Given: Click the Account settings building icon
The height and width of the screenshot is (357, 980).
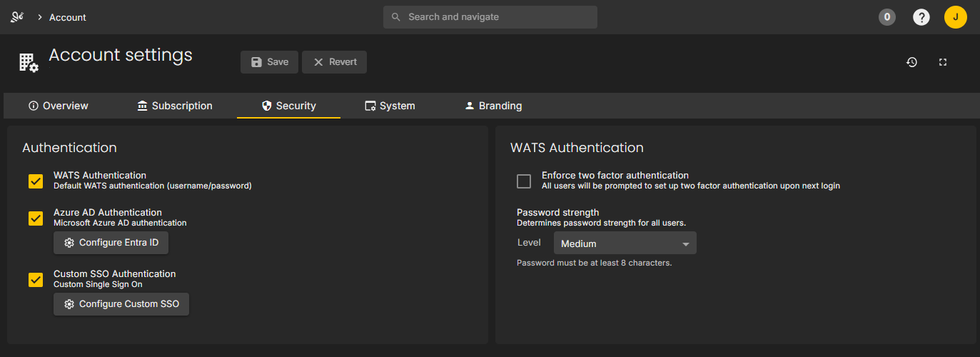Looking at the screenshot, I should [29, 62].
